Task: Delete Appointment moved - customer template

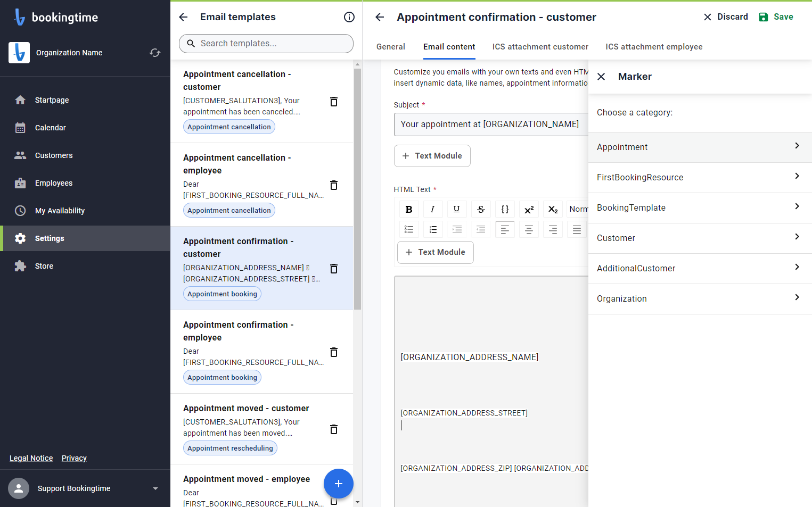Action: 334,429
